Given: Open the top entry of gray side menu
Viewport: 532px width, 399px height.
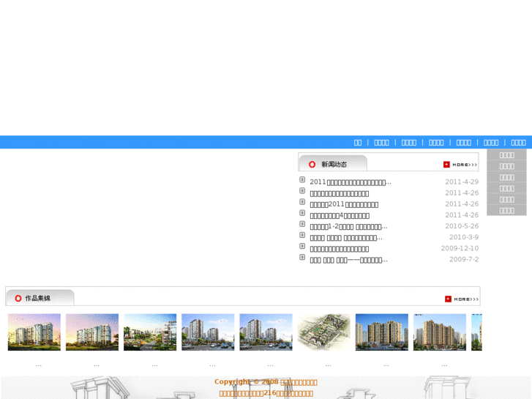Looking at the screenshot, I should coord(507,155).
